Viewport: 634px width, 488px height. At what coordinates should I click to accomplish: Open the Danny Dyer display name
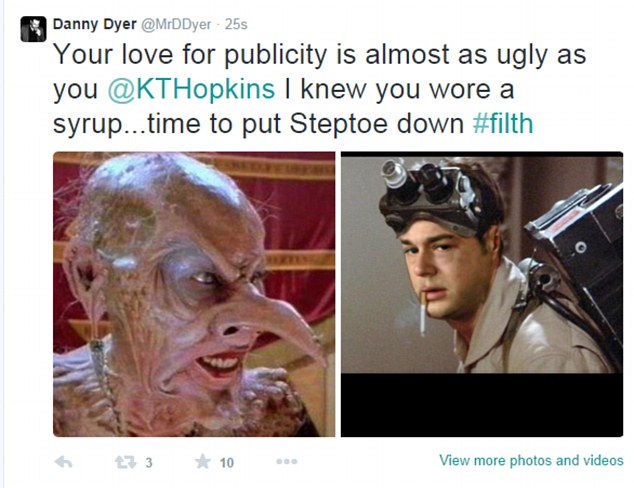click(94, 24)
